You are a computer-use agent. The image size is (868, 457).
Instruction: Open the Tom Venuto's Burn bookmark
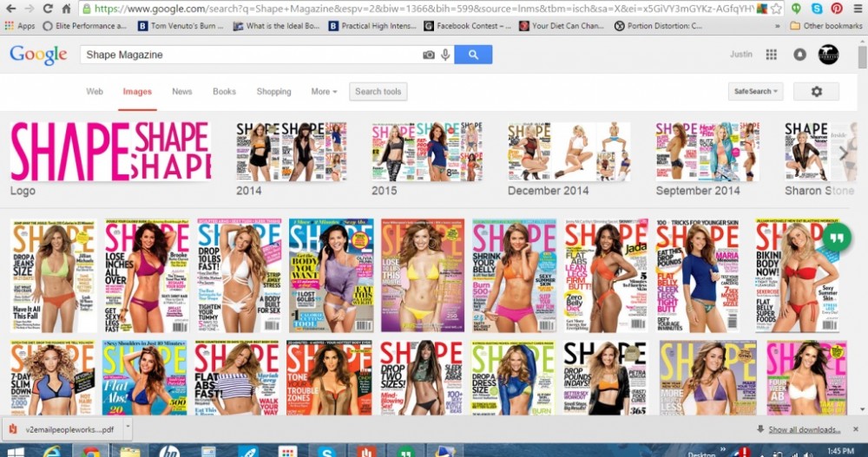[x=181, y=25]
